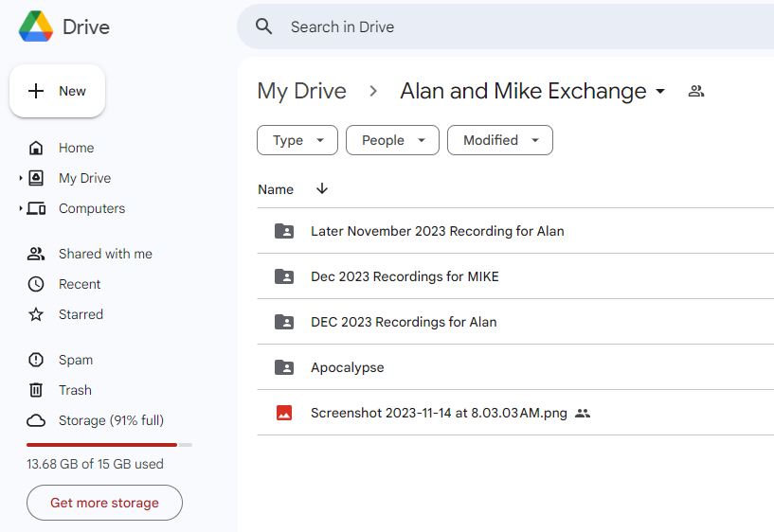Open the People filter dropdown
The image size is (774, 532).
[x=392, y=140]
